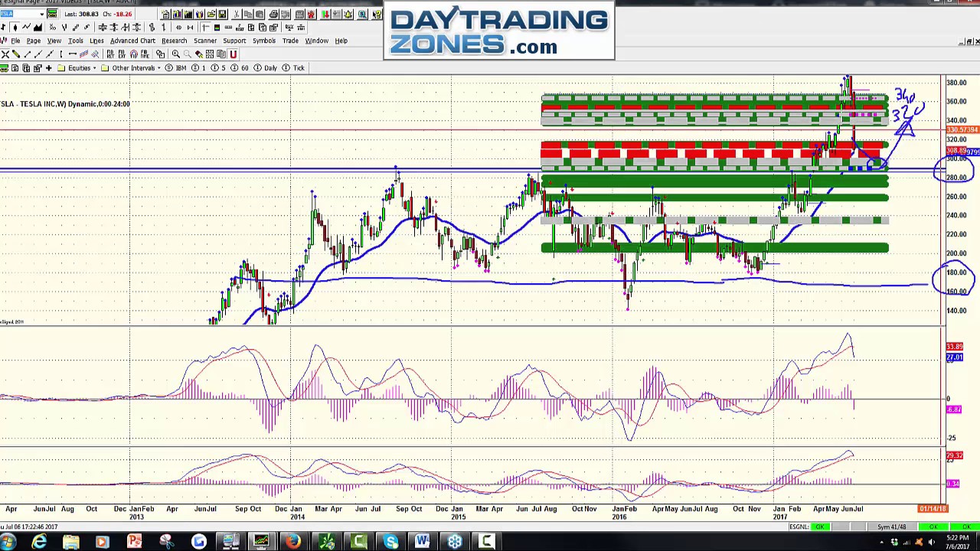
Task: Open the Trade menu
Action: tap(290, 41)
